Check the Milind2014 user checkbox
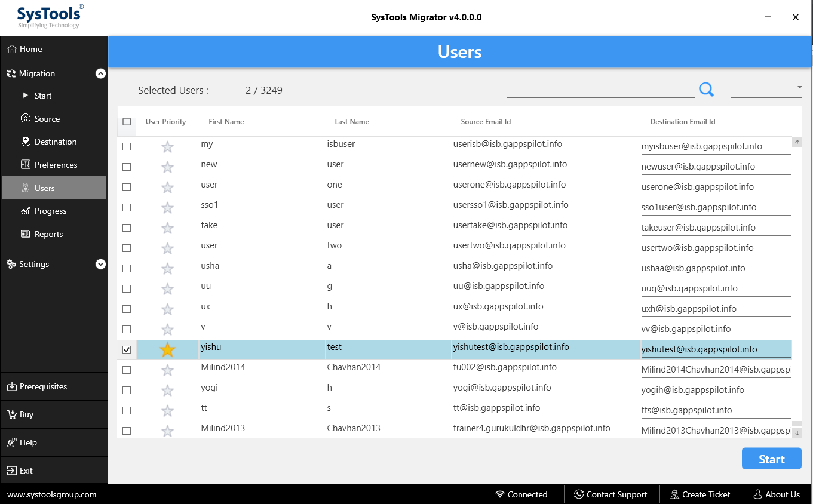Screen dimensions: 813x504 point(127,370)
